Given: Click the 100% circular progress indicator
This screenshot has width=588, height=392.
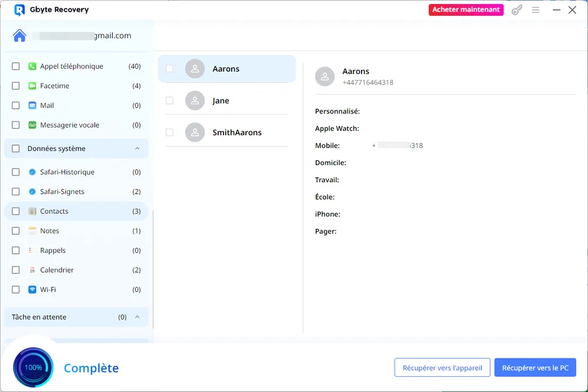Looking at the screenshot, I should (33, 367).
